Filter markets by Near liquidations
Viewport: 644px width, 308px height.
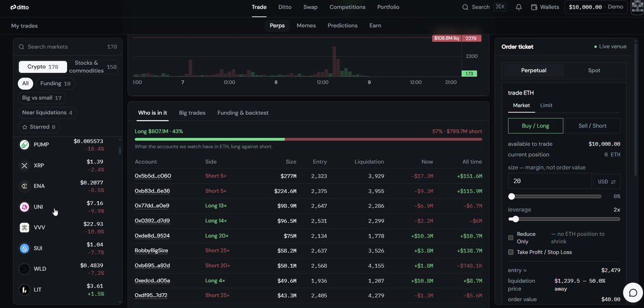click(x=47, y=113)
